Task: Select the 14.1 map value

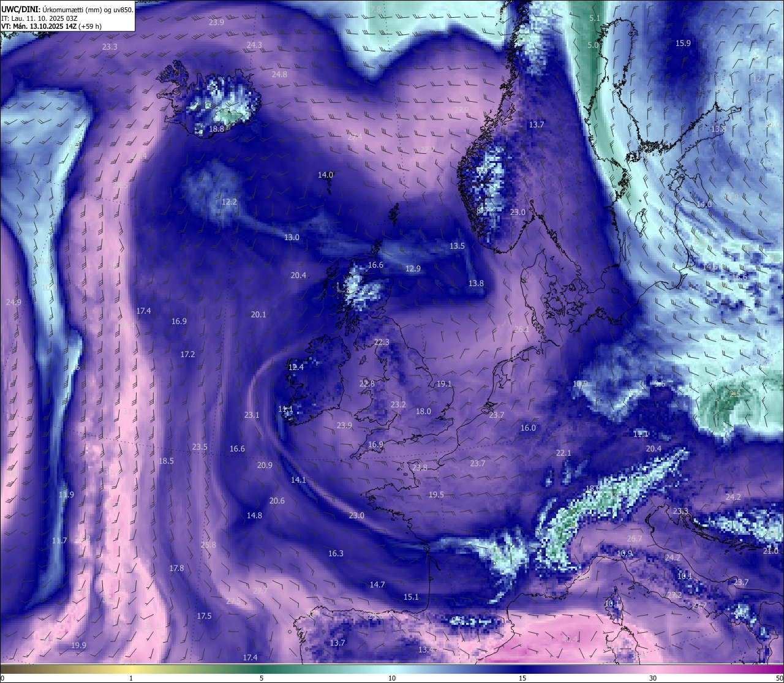Action: [298, 480]
